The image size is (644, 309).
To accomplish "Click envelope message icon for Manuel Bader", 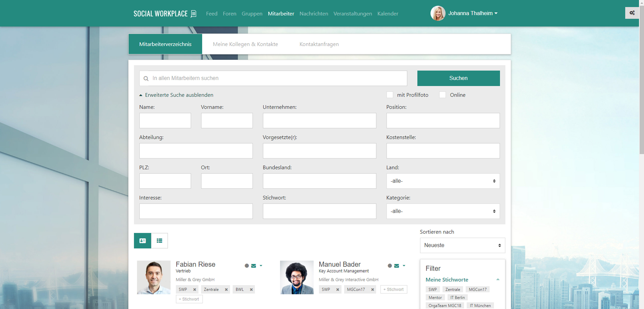I will pyautogui.click(x=396, y=266).
